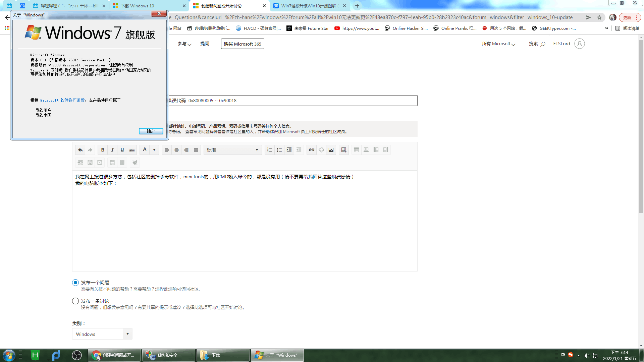Insert a table using the table icon
The image size is (644, 362).
[x=343, y=150]
